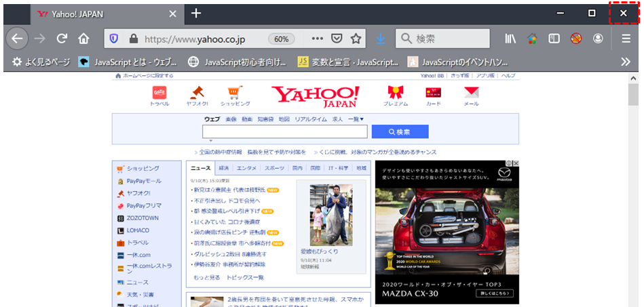
Task: Open the ダルビッシュ2敗目 headline
Action: coord(230,253)
